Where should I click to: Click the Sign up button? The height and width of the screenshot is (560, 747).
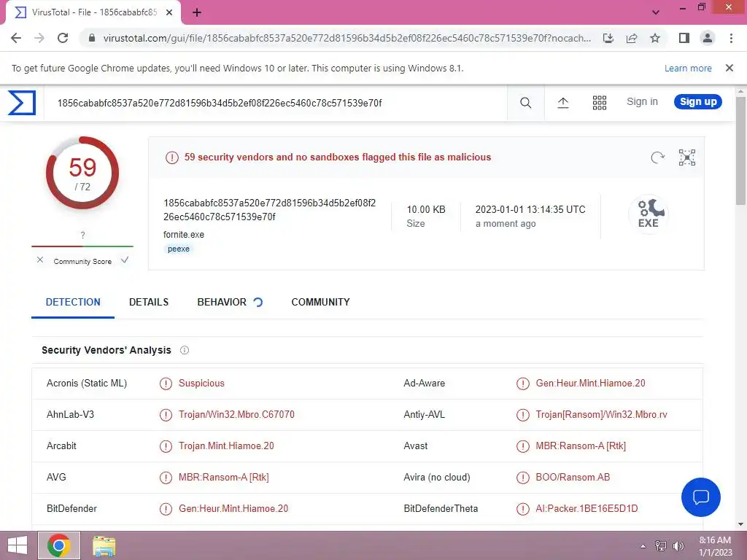[x=698, y=101]
